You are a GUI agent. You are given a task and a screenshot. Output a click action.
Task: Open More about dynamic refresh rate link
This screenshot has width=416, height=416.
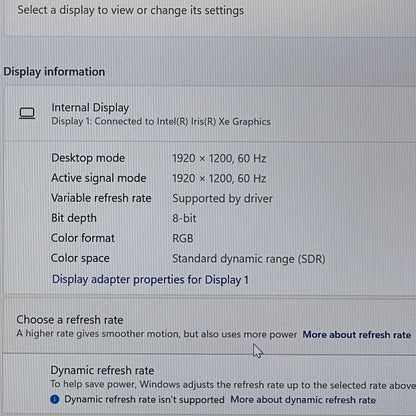pyautogui.click(x=303, y=399)
